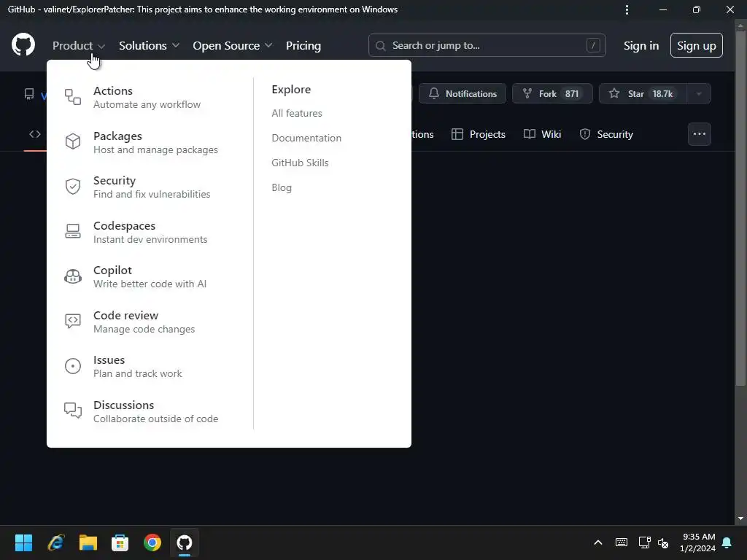The image size is (747, 560).
Task: Click the Sign up button
Action: 697,45
